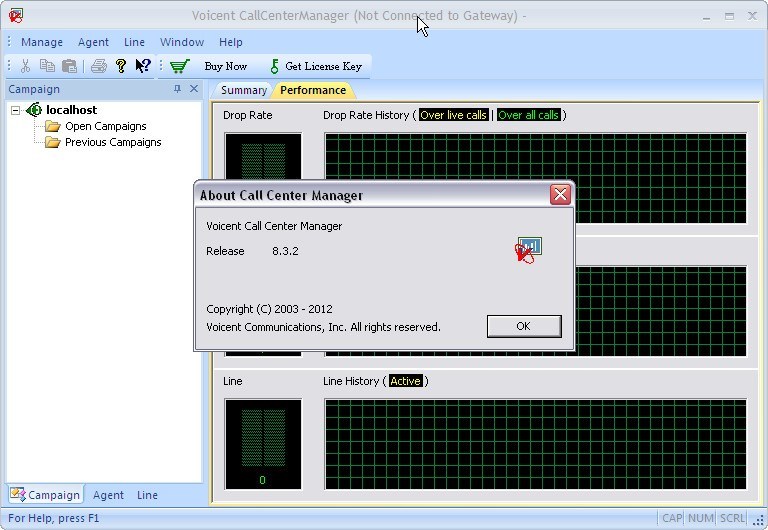
Task: Click the menu bar drag handle
Action: (x=9, y=42)
